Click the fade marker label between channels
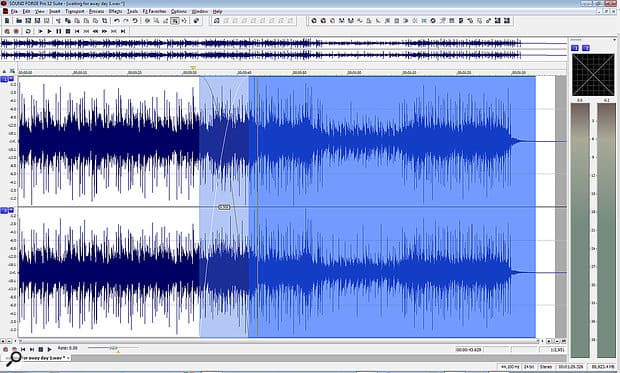 (x=224, y=207)
